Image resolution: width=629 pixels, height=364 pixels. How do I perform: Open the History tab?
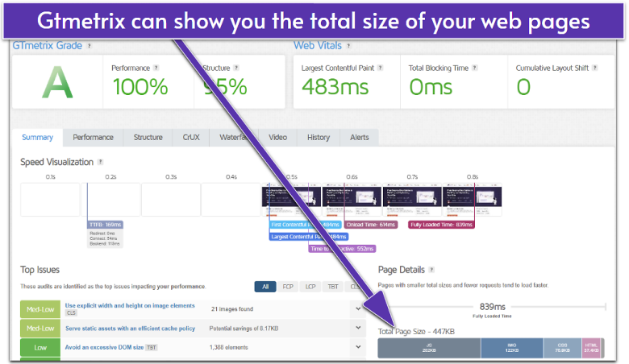tap(319, 138)
